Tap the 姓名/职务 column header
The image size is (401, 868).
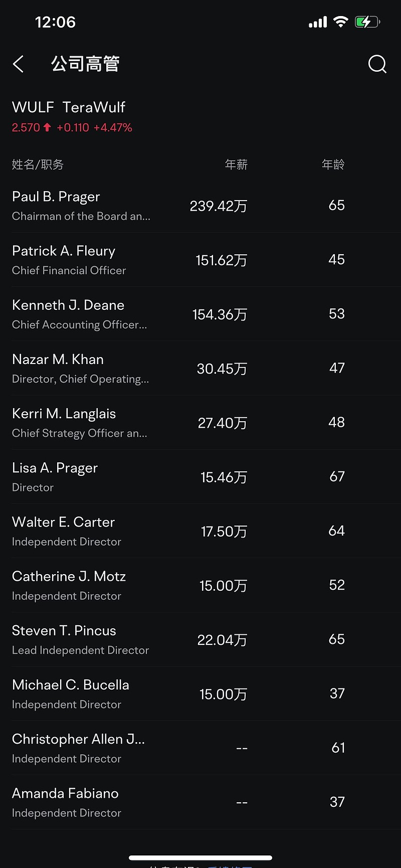[x=38, y=164]
